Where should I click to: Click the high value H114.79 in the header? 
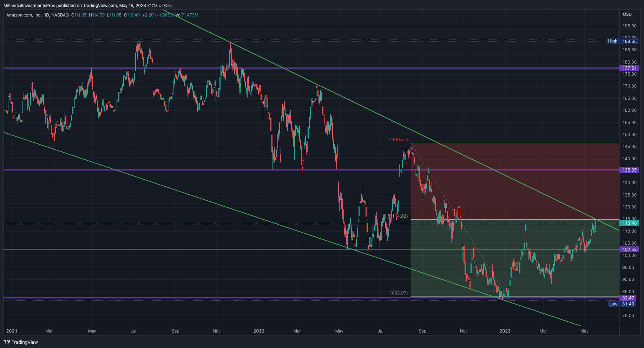coord(97,15)
